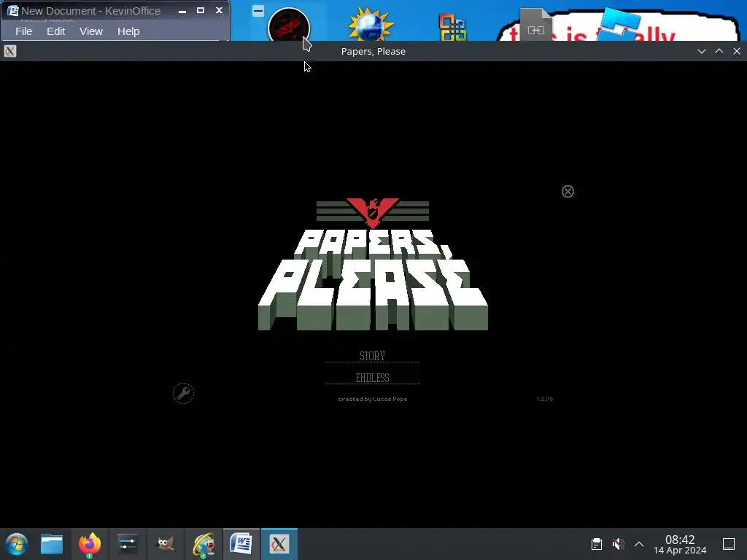Launch GIMP from the taskbar
This screenshot has width=747, height=560.
tap(166, 544)
